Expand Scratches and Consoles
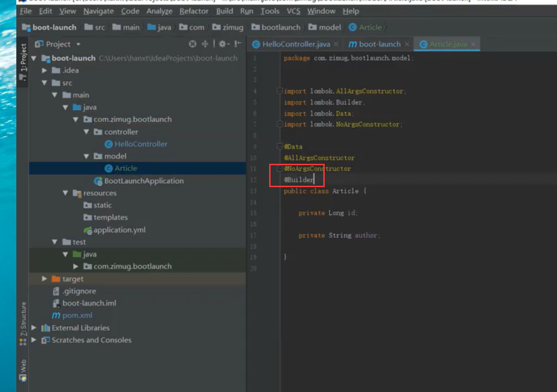This screenshot has height=392, width=557. (x=34, y=340)
